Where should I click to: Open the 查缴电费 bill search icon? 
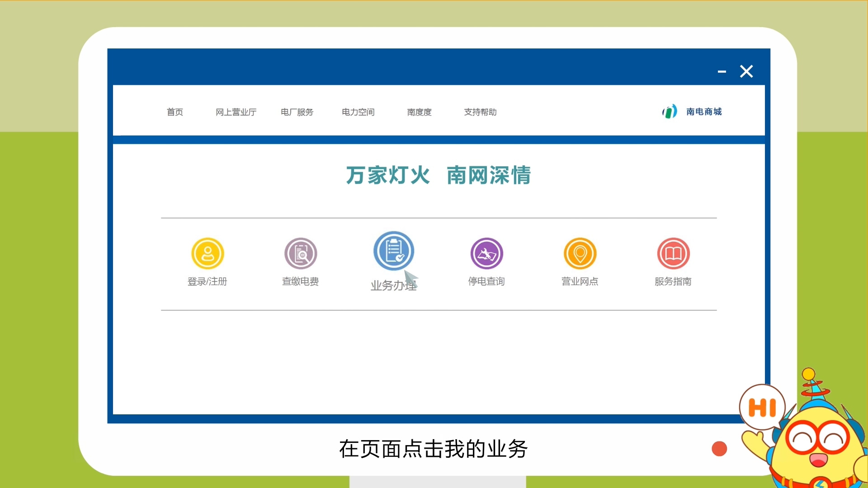click(301, 253)
